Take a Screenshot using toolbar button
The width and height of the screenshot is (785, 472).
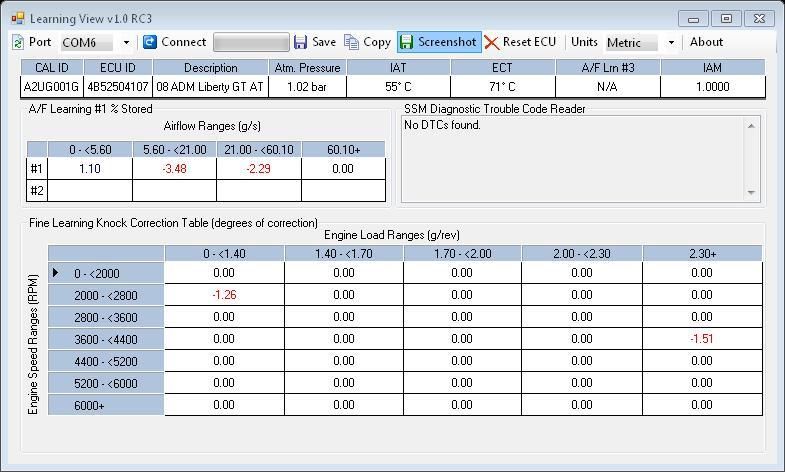pyautogui.click(x=437, y=42)
